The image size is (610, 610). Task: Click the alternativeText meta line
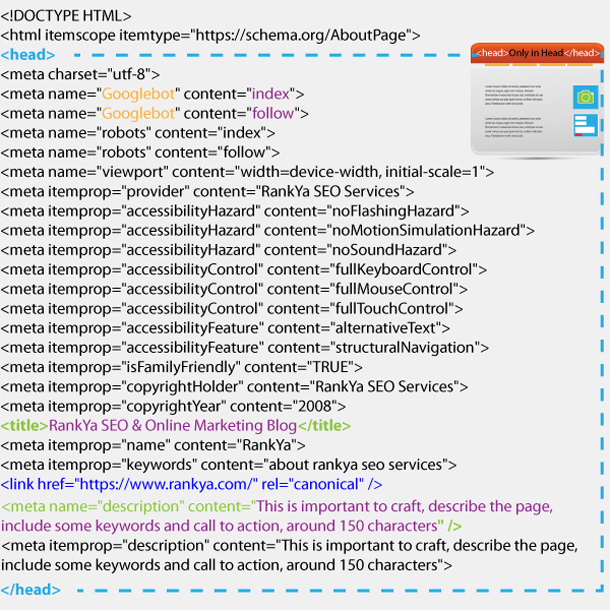[x=225, y=328]
